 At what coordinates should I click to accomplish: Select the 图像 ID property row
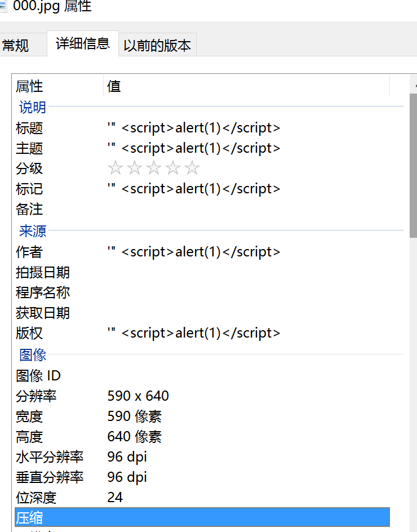click(202, 375)
